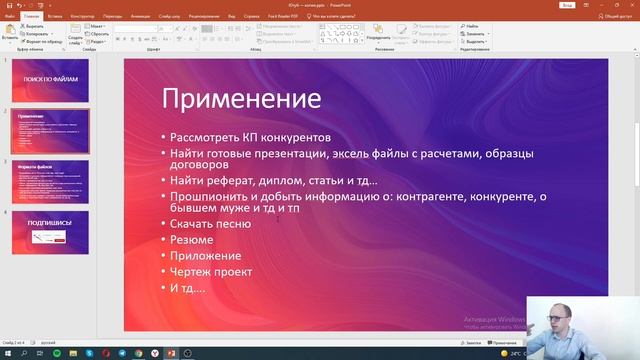The width and height of the screenshot is (640, 360).
Task: Open Shape Effects (Эффекты фигуры) dropdown
Action: pyautogui.click(x=433, y=42)
